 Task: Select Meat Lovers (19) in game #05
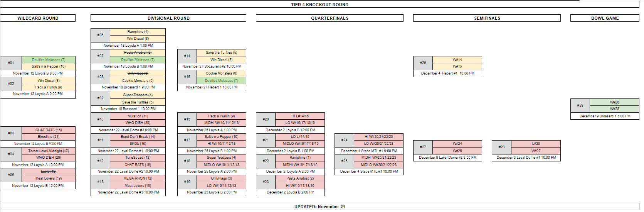click(49, 178)
